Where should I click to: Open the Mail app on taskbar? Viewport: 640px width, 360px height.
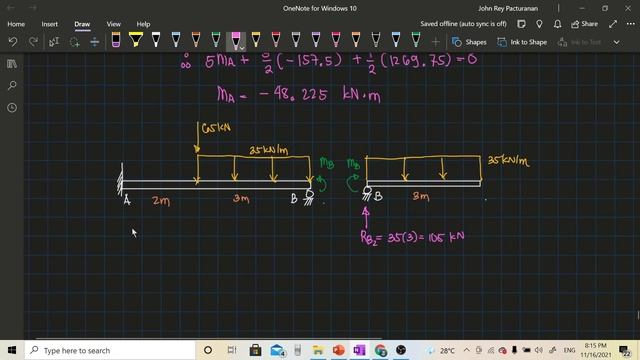[277, 350]
